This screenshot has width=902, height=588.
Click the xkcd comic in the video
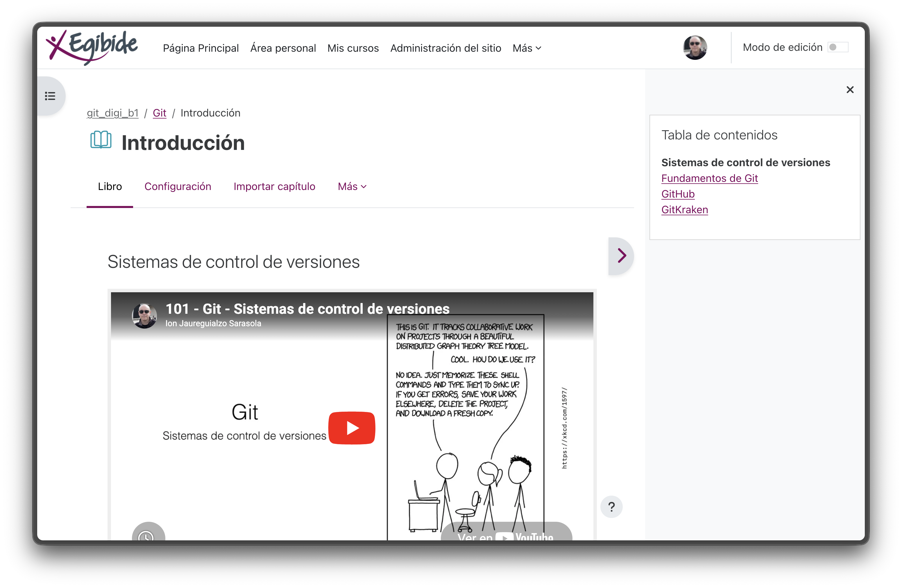(466, 427)
